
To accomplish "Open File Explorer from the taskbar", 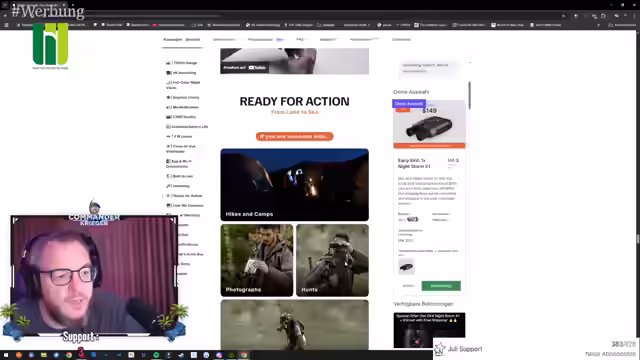I will (44, 355).
